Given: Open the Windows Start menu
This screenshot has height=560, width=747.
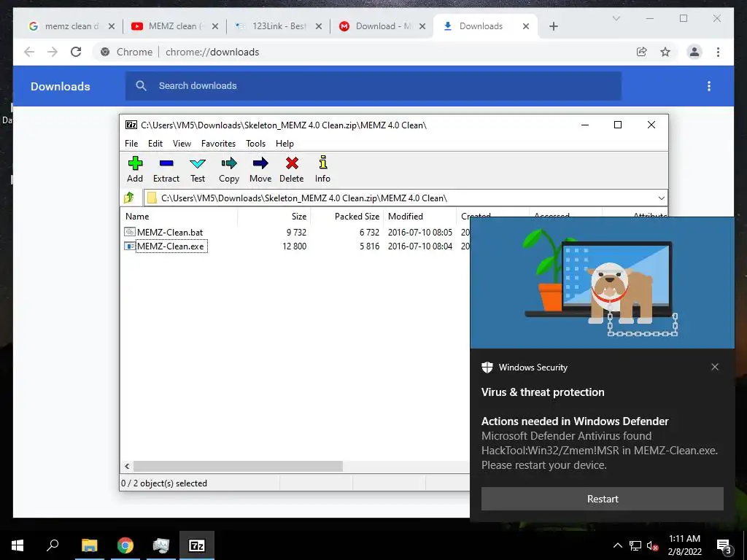Looking at the screenshot, I should (18, 545).
